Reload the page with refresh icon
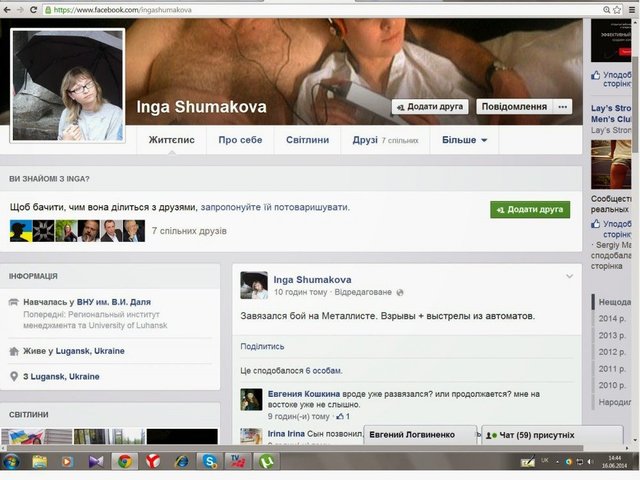This screenshot has width=640, height=480. (33, 9)
